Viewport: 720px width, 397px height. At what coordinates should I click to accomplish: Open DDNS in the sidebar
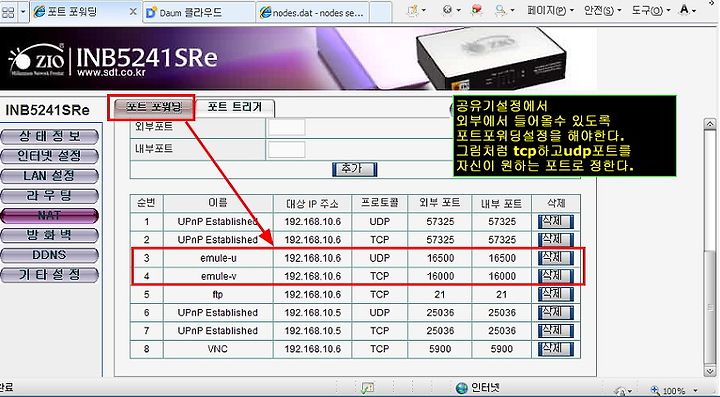coord(50,255)
